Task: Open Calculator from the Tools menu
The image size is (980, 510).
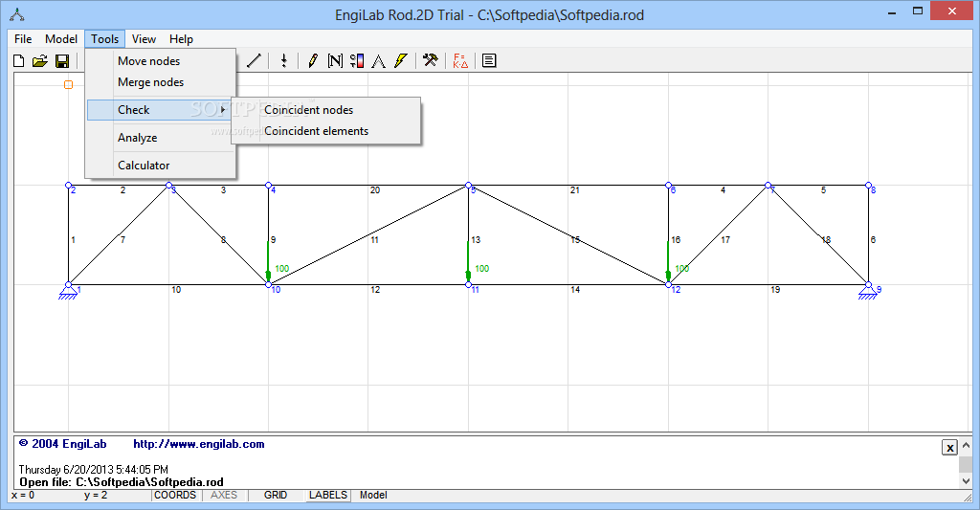Action: (x=161, y=165)
